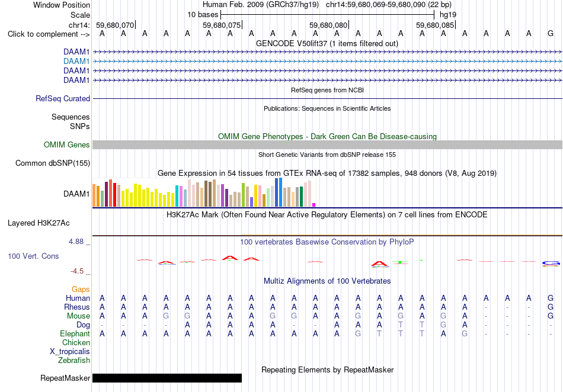Click the orange "Gaps" row label

click(81, 289)
